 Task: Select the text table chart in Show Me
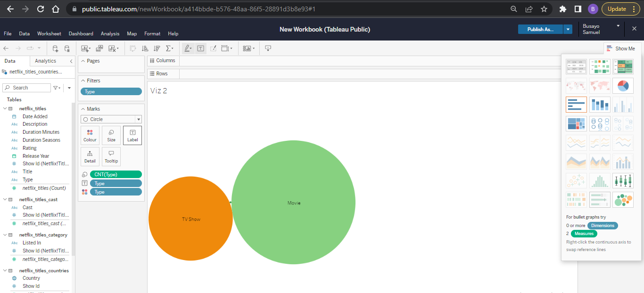click(x=576, y=67)
